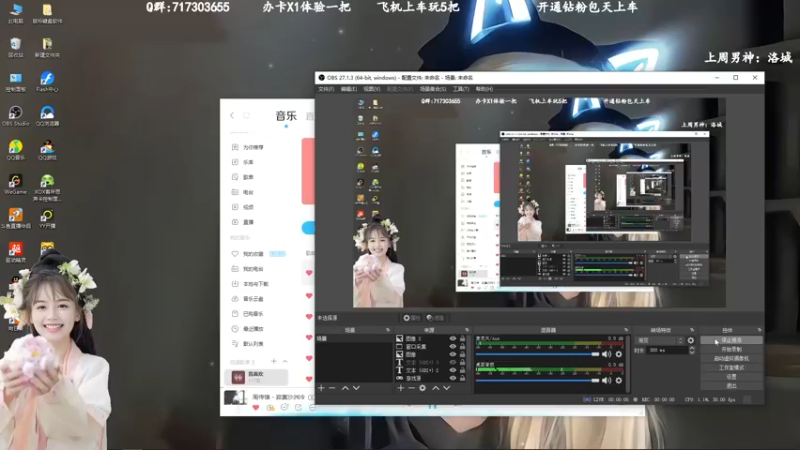
Task: Pop out 来源 dock panel icon
Action: tap(467, 330)
